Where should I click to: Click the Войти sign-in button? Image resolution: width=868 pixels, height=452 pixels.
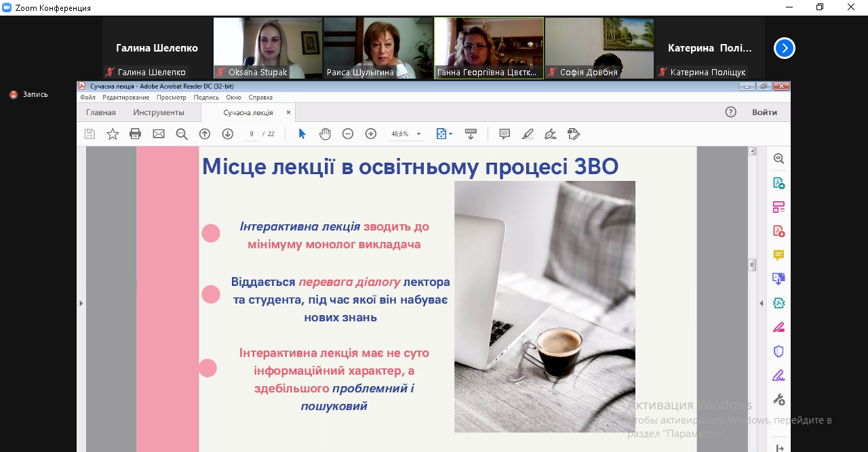(x=764, y=112)
